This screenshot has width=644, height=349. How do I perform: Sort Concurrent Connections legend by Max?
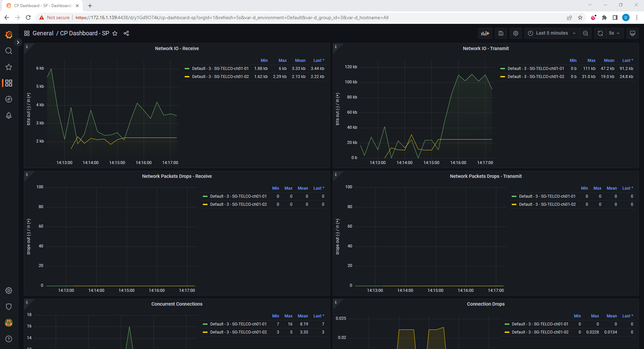[x=288, y=316]
